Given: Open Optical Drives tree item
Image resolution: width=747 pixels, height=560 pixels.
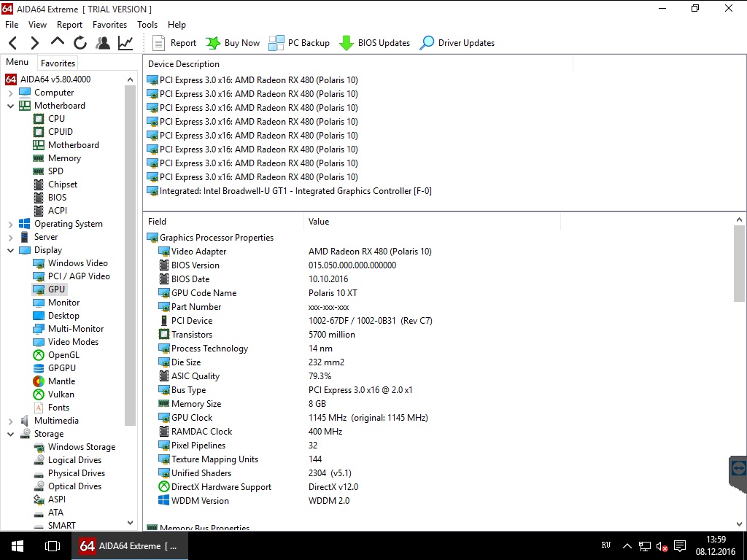Looking at the screenshot, I should coord(74,486).
